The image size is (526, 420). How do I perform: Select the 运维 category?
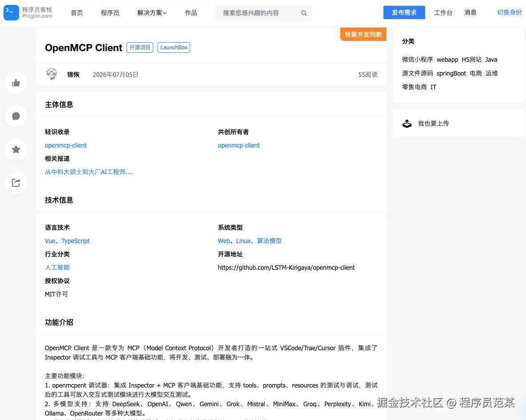point(491,73)
